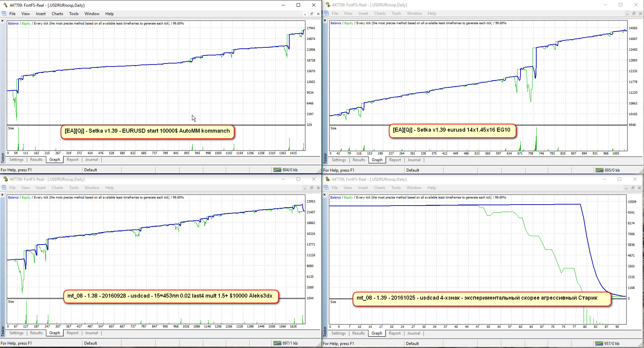Select Settings tab in top-right tester
The width and height of the screenshot is (644, 348).
click(339, 160)
